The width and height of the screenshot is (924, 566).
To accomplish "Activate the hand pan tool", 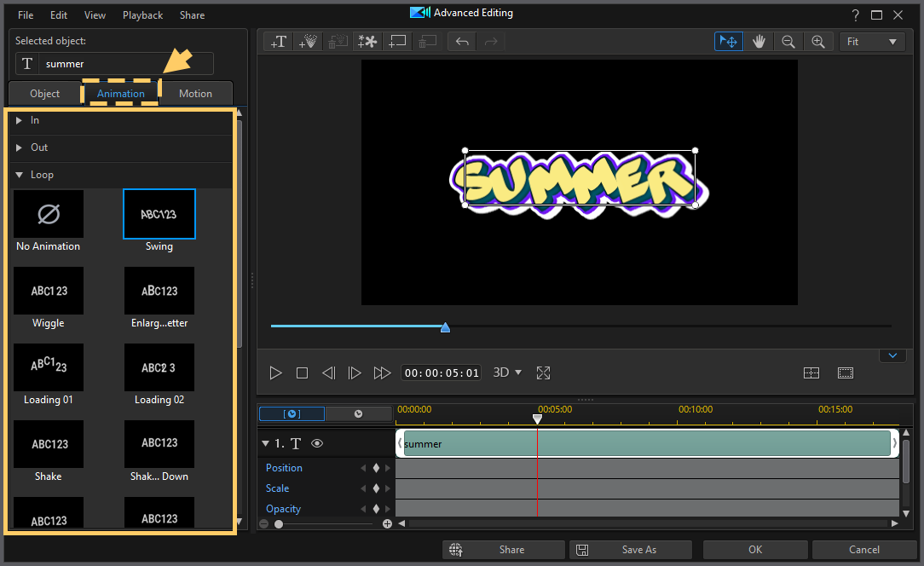I will tap(759, 41).
